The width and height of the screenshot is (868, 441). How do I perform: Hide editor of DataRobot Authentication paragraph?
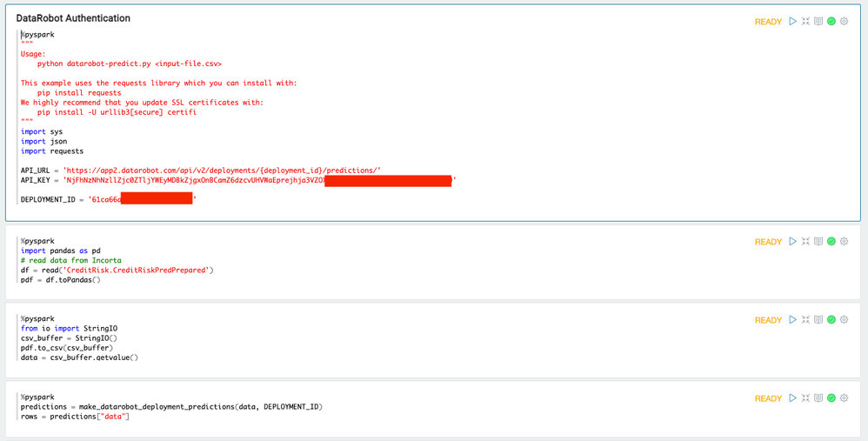805,22
